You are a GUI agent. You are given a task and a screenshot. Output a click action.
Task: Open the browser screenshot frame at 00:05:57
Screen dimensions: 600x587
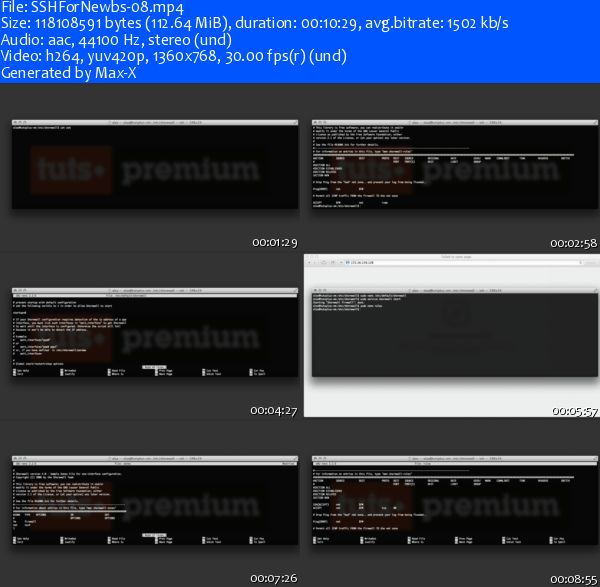point(452,336)
